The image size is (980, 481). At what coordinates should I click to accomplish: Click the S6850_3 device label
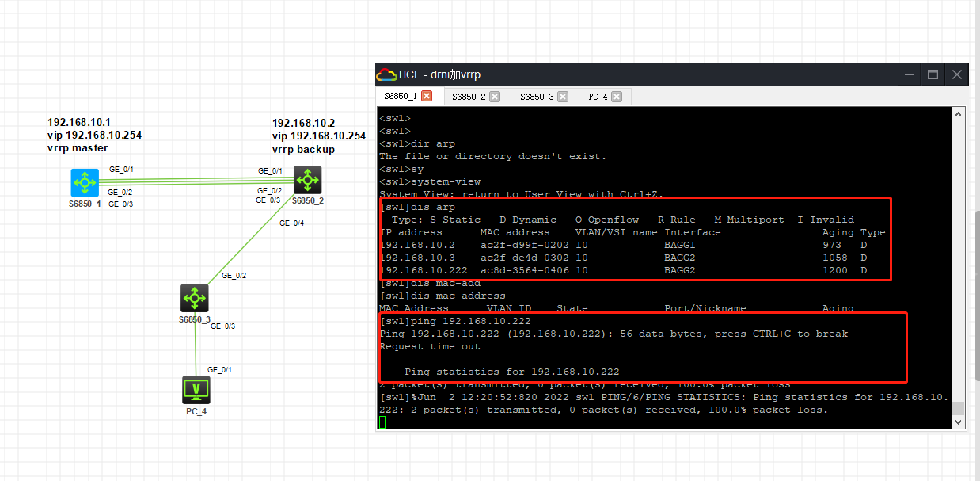pyautogui.click(x=195, y=319)
